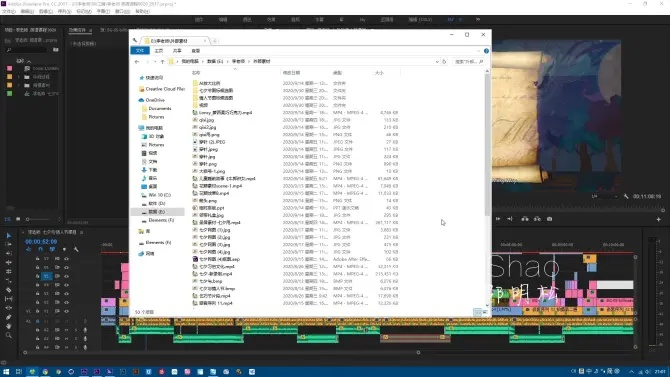Click the Lift button in Program monitor
The image size is (670, 377).
pos(525,219)
